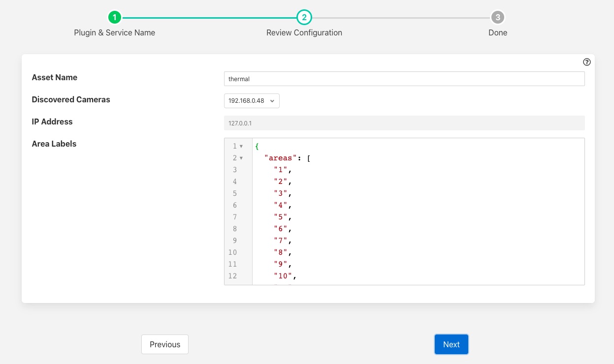Screen dimensions: 614x364
Task: Open the Discovered Cameras dropdown
Action: tap(252, 101)
